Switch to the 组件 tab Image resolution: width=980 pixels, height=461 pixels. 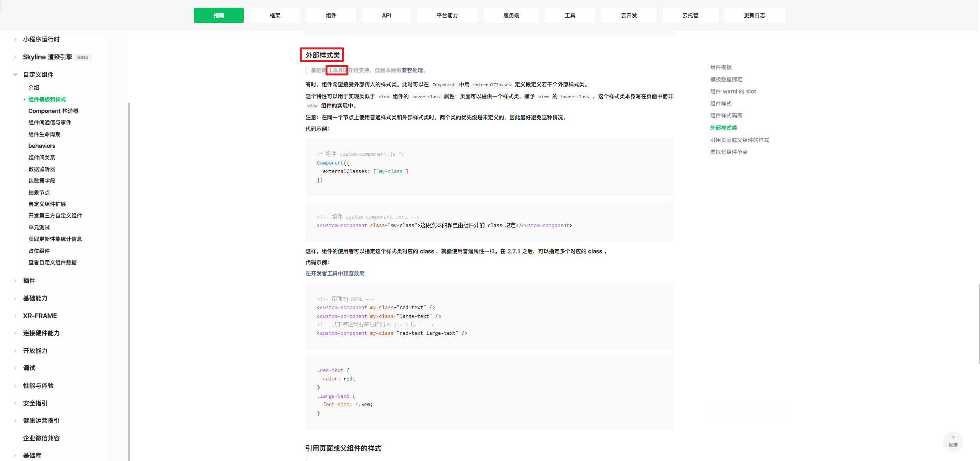330,15
